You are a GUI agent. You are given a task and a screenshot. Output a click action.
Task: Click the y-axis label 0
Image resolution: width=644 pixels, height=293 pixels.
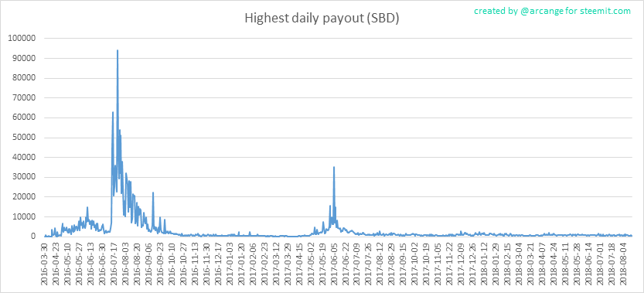35,237
